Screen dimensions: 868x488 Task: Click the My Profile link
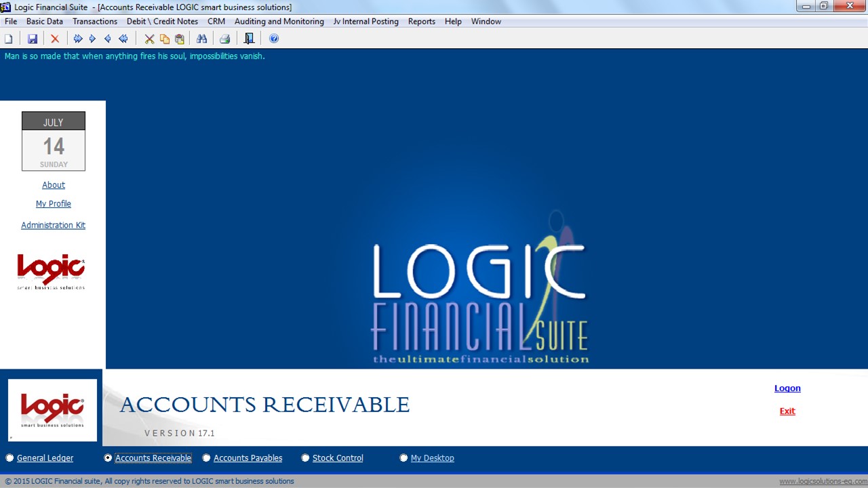pos(54,204)
